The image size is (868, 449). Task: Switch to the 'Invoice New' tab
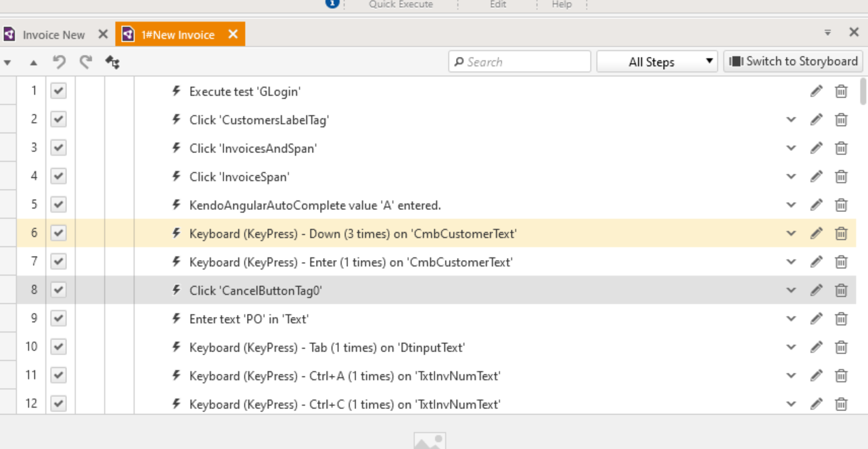[x=53, y=35]
